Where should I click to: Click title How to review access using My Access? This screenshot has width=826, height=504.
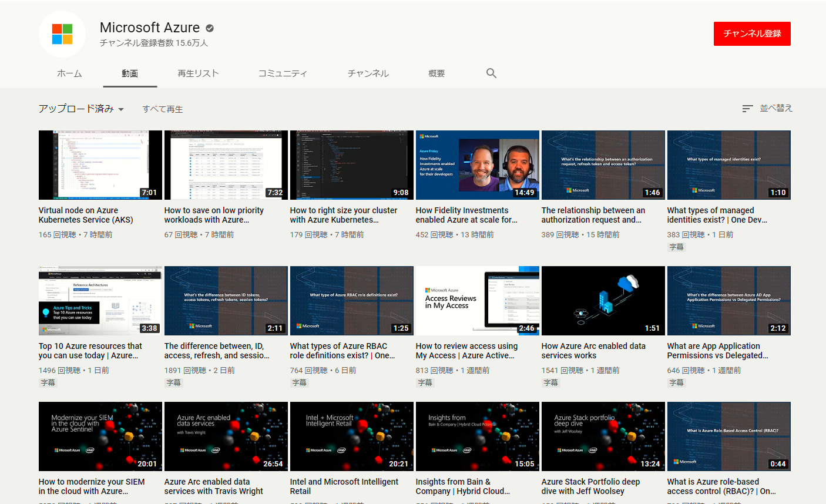click(466, 351)
